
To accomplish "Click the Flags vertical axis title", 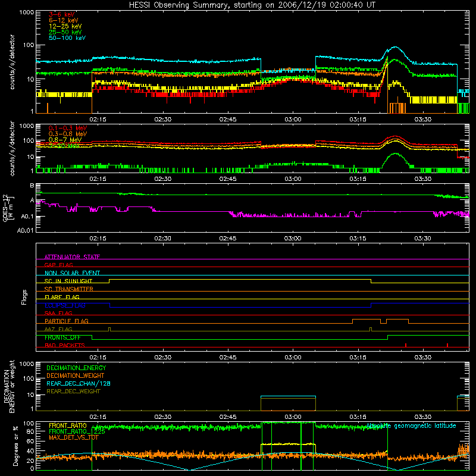I will (x=24, y=297).
